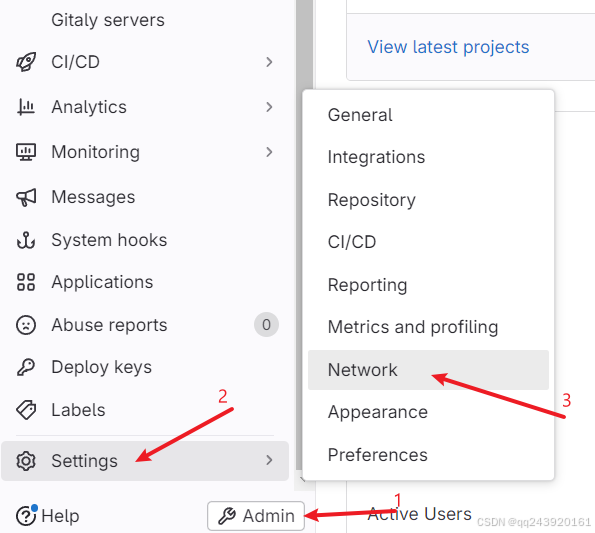Expand the Analytics section chevron

pyautogui.click(x=269, y=107)
